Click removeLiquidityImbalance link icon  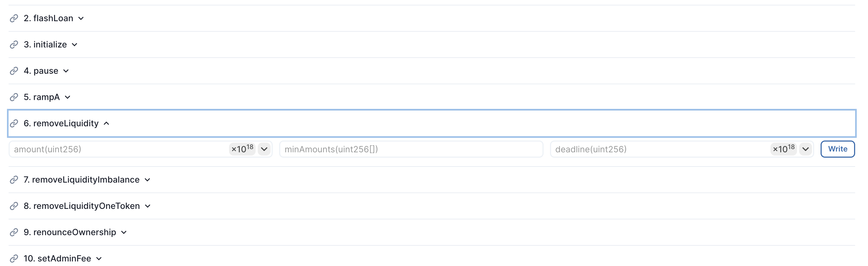(x=14, y=180)
